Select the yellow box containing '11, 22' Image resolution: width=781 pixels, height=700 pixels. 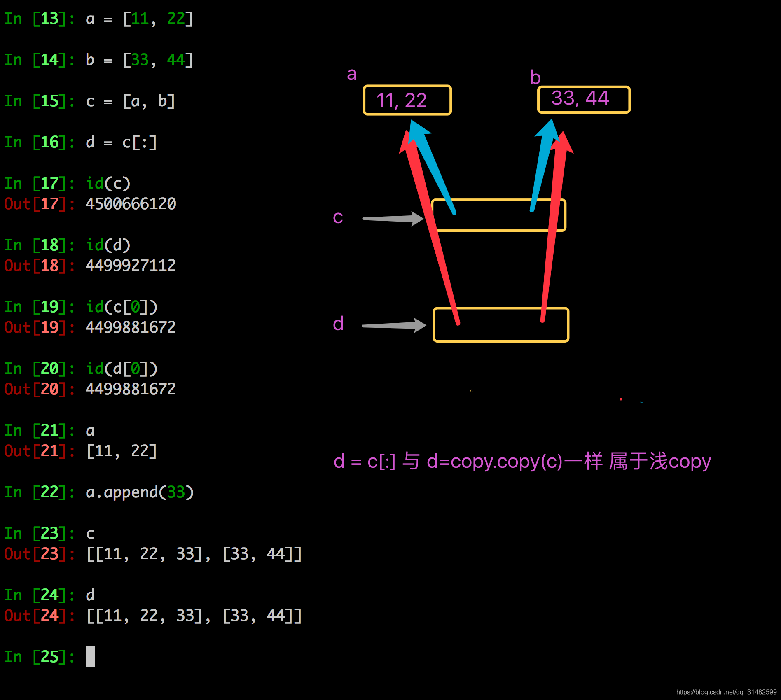(407, 100)
